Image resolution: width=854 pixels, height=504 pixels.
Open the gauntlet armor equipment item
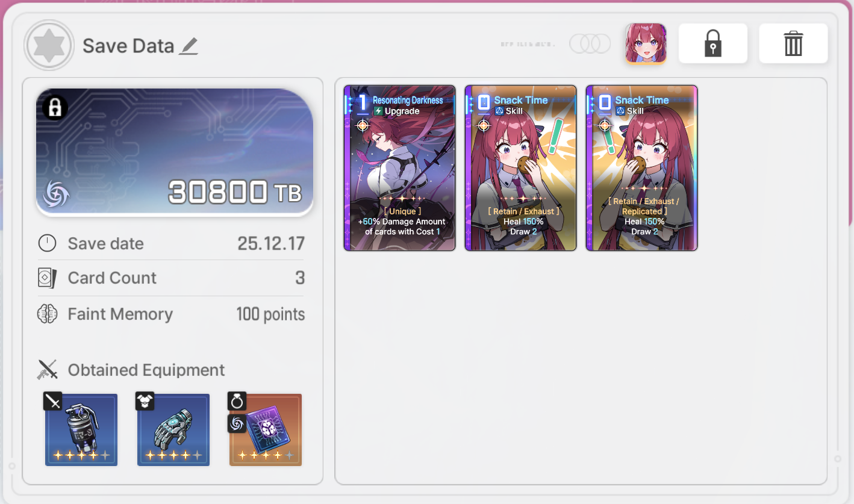(x=173, y=429)
